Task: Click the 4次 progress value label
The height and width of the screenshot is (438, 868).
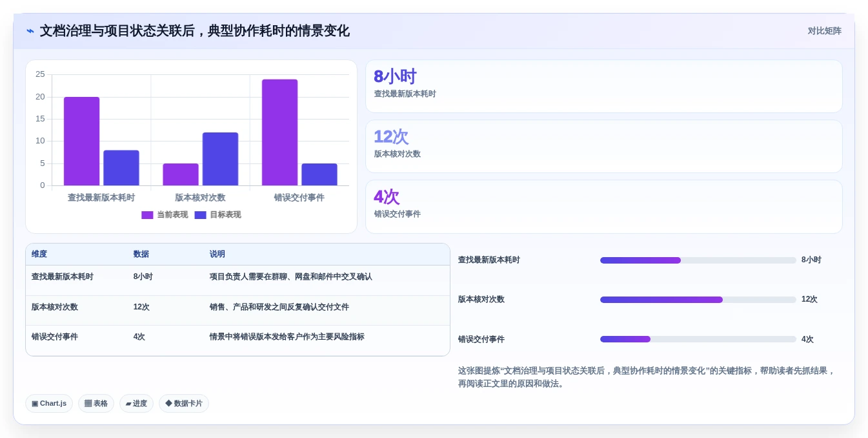Action: pyautogui.click(x=808, y=339)
